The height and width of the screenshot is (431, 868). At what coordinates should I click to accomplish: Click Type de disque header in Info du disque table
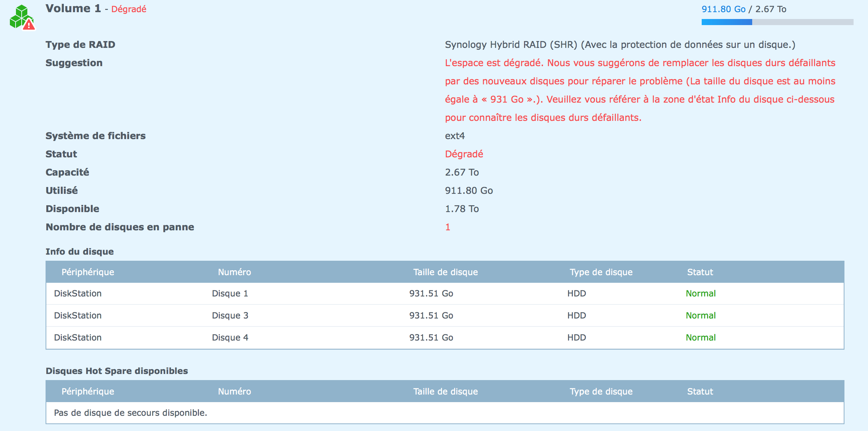point(601,272)
